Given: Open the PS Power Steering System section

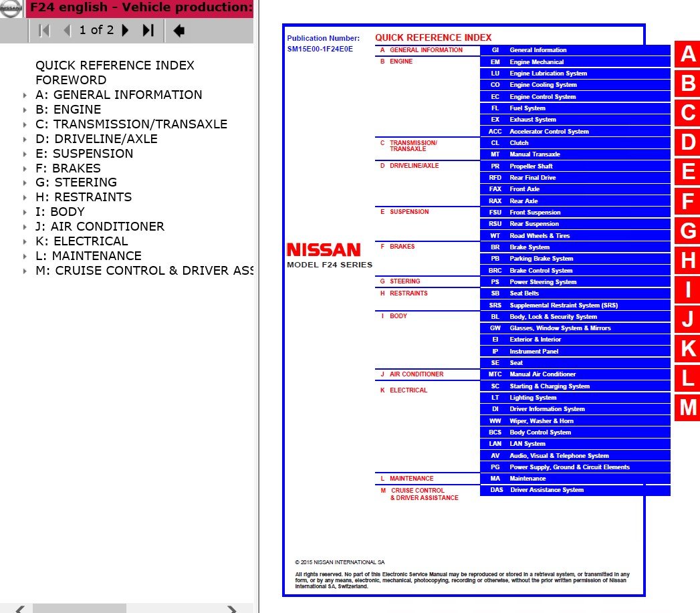Looking at the screenshot, I should click(x=575, y=282).
